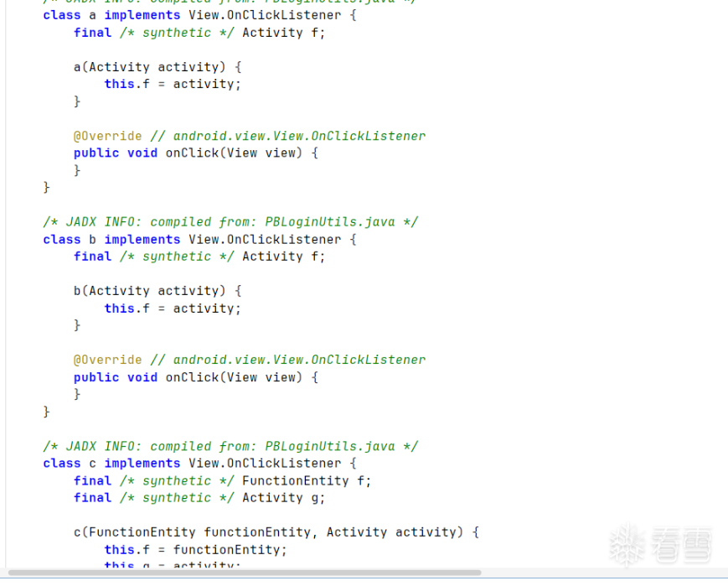The image size is (728, 586).
Task: Click the constructor line "b(Activity activity) {"
Action: click(x=157, y=292)
